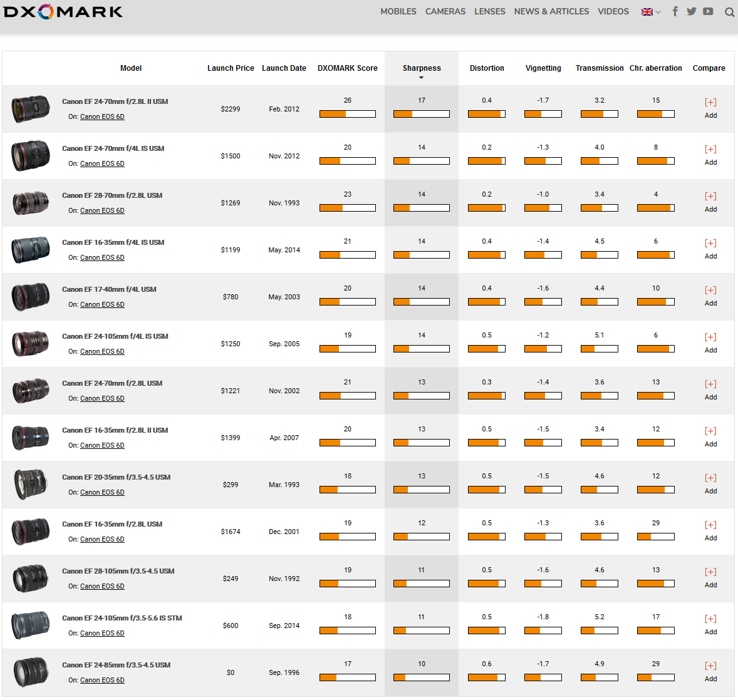Click DXOMARK score bar for EF 24-70mm f/2.8L II
This screenshot has width=738, height=700.
tap(347, 114)
